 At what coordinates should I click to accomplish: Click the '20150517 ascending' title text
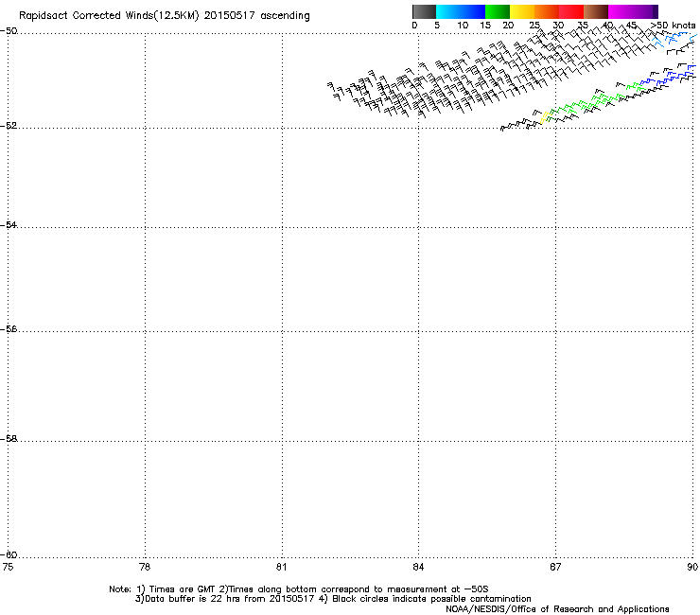click(256, 16)
